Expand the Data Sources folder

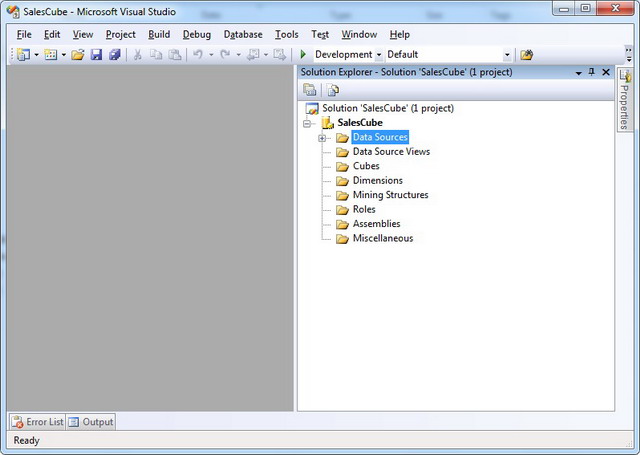pyautogui.click(x=322, y=138)
